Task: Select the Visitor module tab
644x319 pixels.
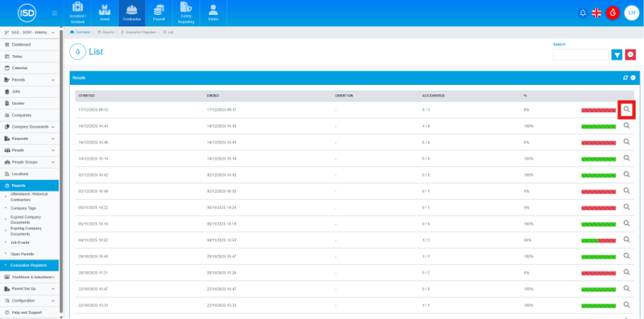Action: coord(213,12)
